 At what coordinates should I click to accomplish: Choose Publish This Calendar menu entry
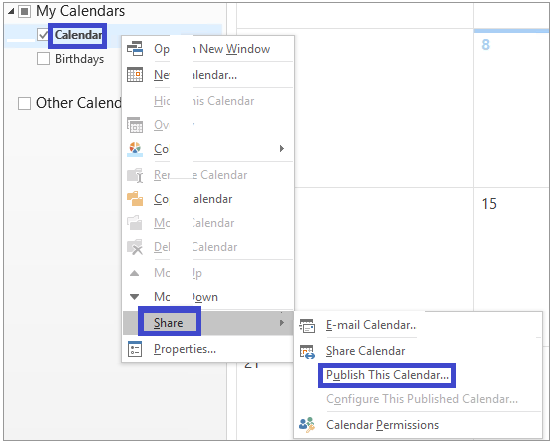point(387,375)
